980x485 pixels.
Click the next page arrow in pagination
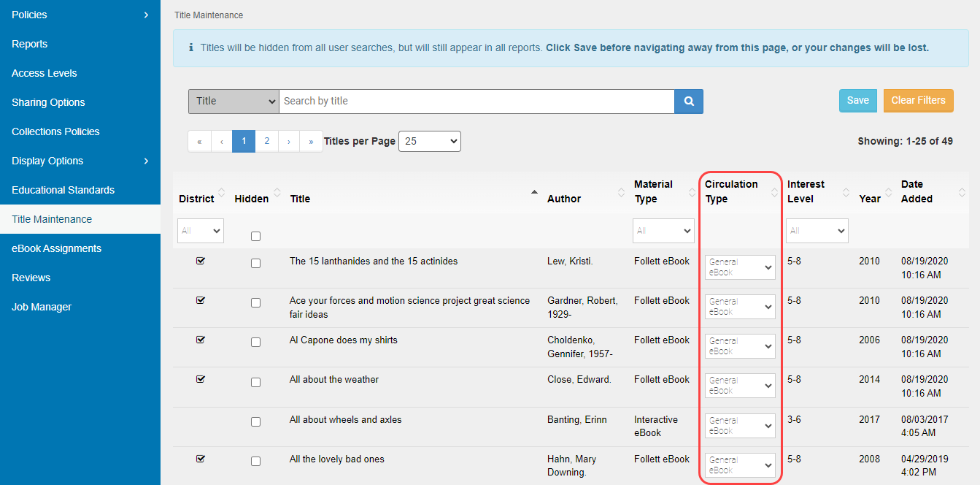289,140
